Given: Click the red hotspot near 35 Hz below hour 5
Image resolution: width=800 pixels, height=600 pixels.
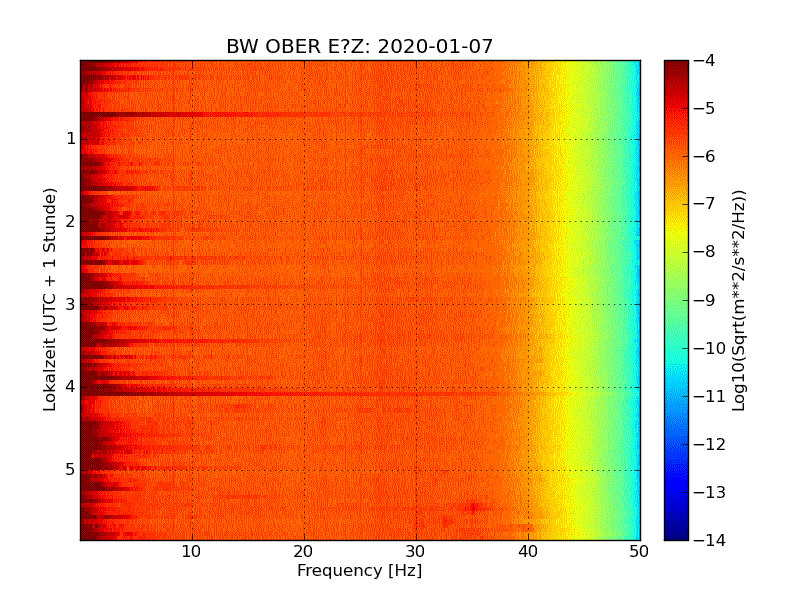Looking at the screenshot, I should point(474,507).
